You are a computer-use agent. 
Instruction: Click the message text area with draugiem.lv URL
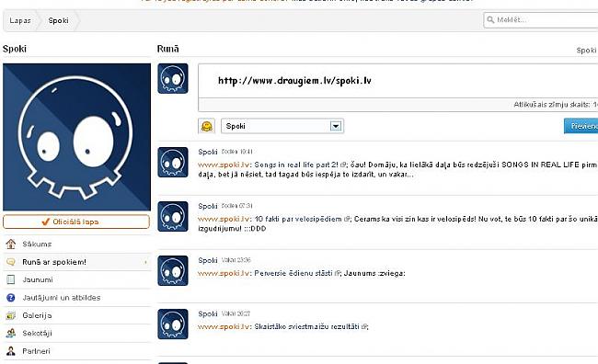398,81
